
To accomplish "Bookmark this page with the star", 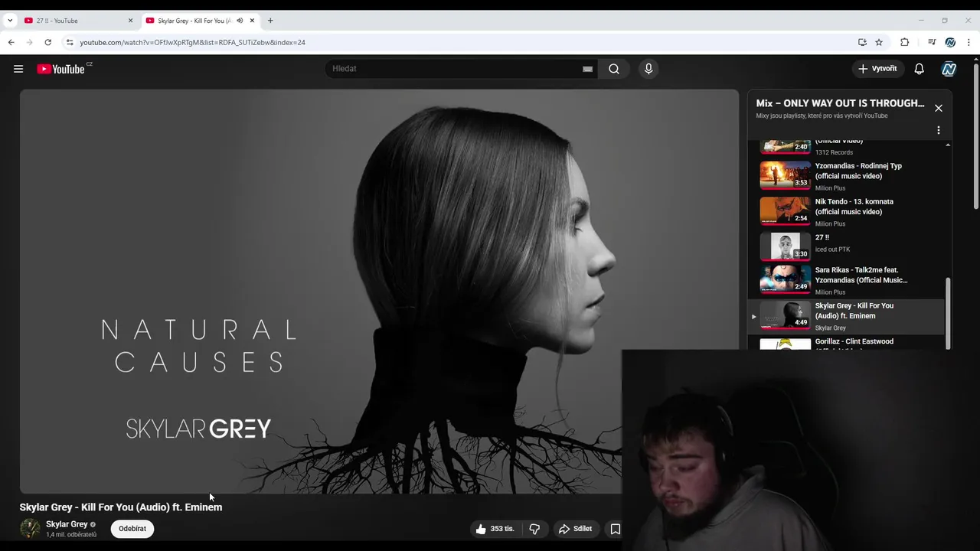I will tap(879, 42).
